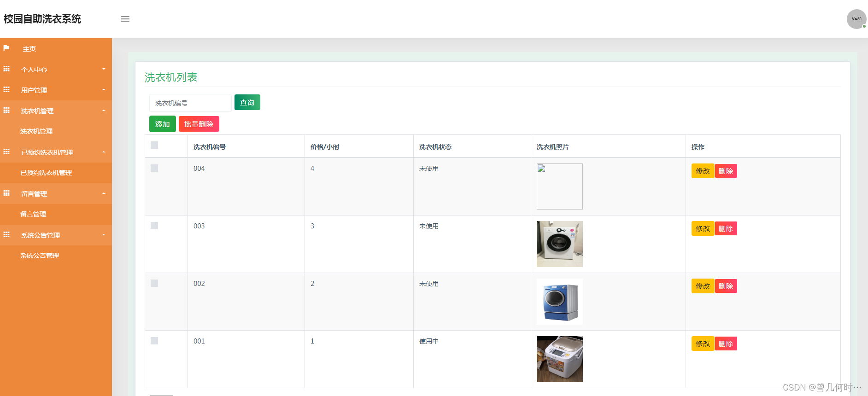Click the 未使用 status of machine 003
Viewport: 868px width, 396px height.
pos(429,226)
